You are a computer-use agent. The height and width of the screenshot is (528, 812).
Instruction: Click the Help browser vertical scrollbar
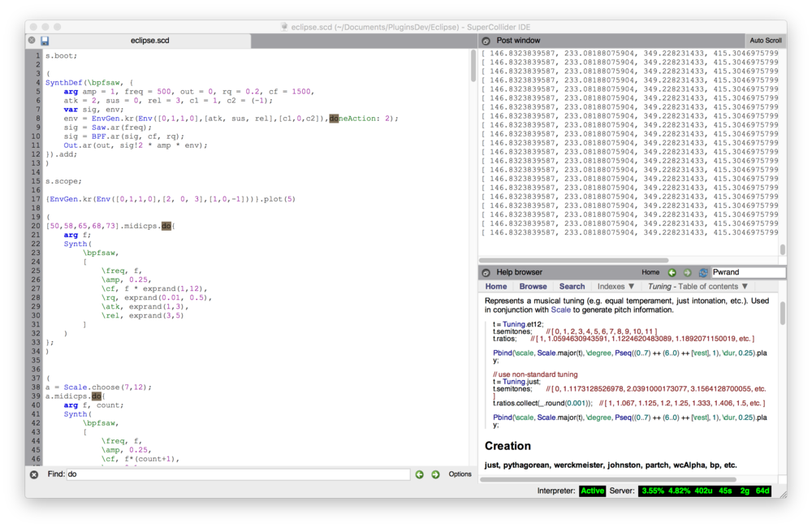pyautogui.click(x=782, y=314)
